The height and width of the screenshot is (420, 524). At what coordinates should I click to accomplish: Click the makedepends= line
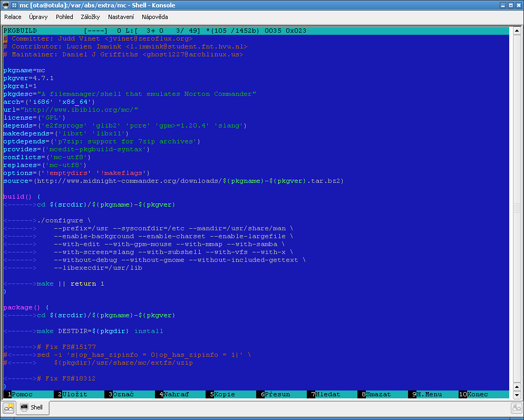[66, 133]
